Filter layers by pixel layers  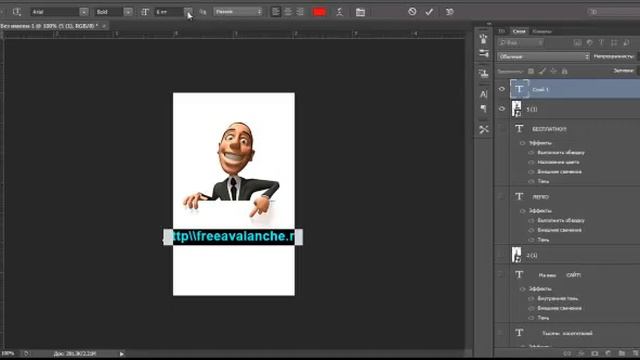pos(577,43)
